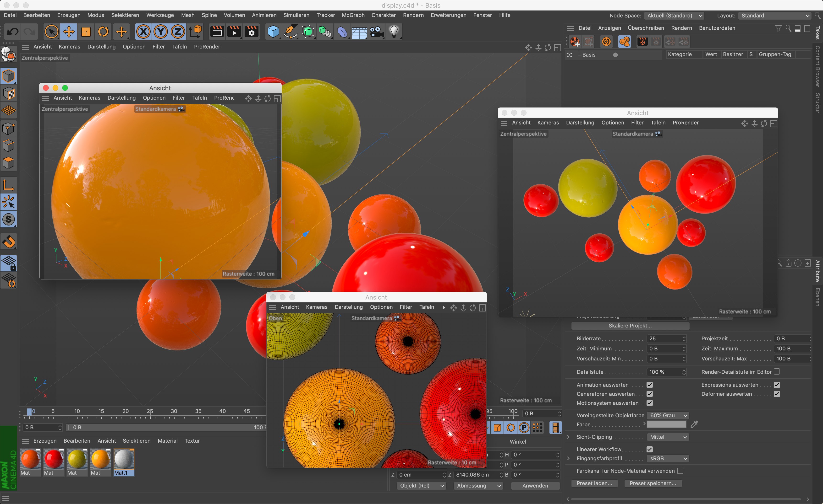Expand the Sicht-Clipping section arrow
This screenshot has width=823, height=504.
point(569,437)
